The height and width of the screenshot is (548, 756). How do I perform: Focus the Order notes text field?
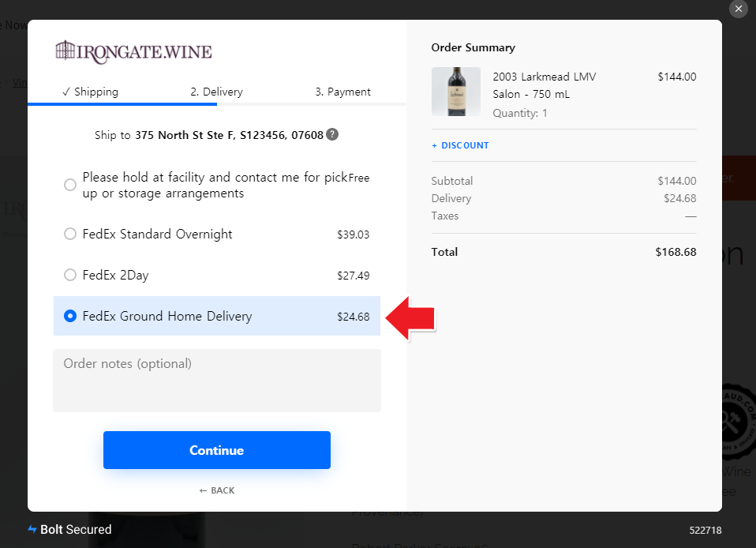click(x=217, y=381)
